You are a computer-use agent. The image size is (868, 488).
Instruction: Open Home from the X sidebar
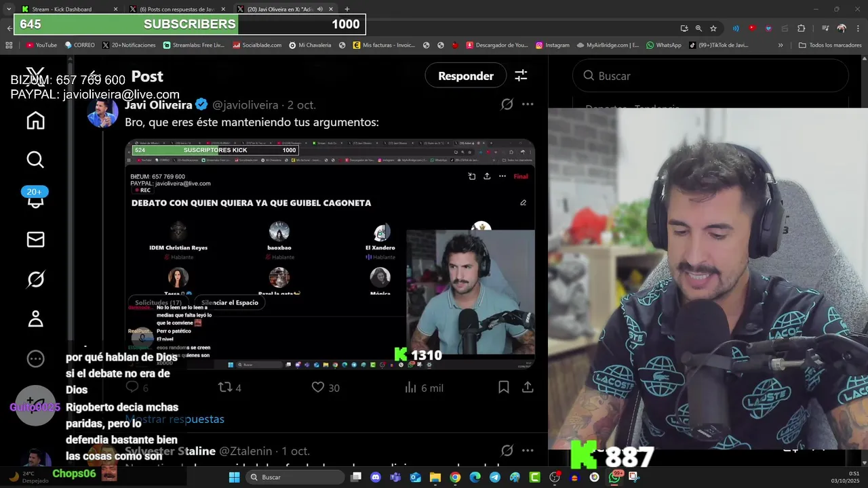[35, 121]
